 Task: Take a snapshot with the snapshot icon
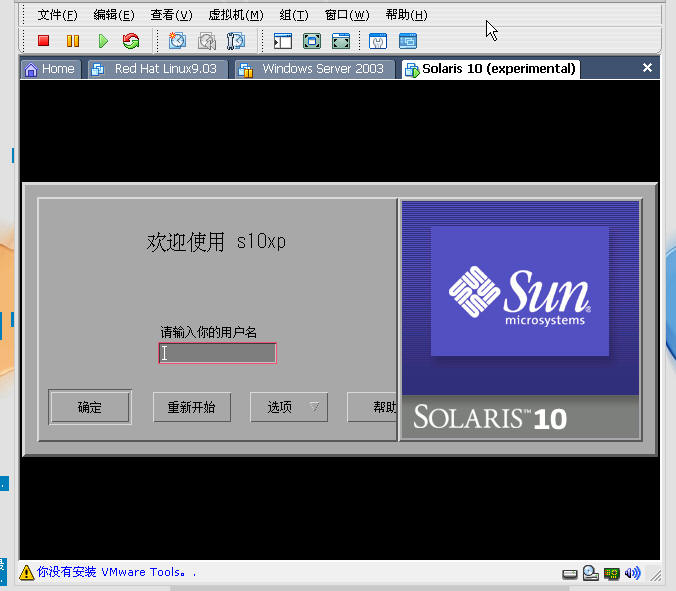[x=177, y=41]
